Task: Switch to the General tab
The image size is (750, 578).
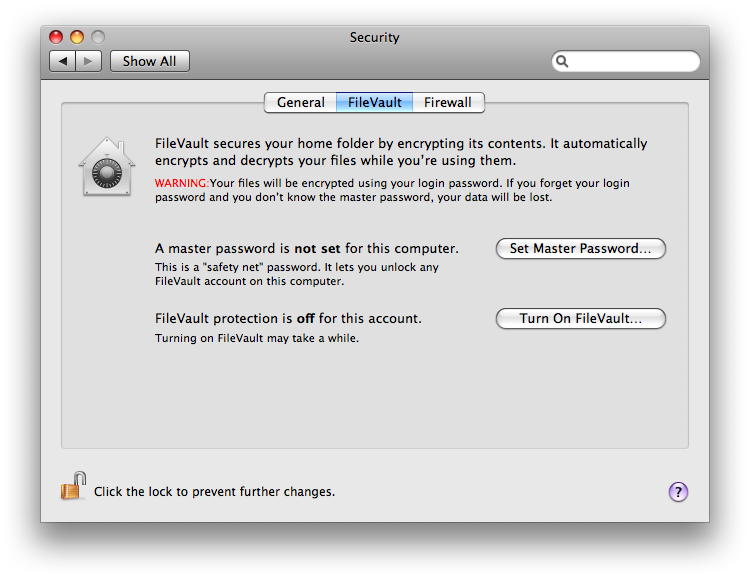Action: pos(300,102)
